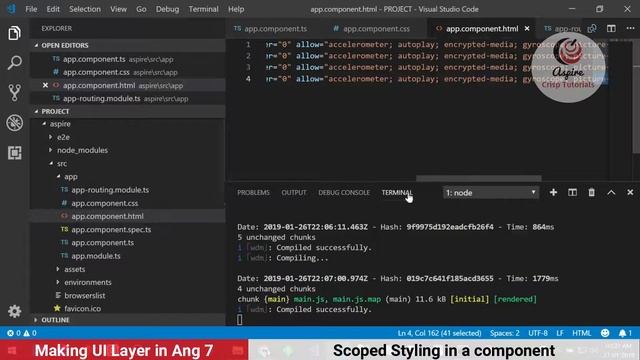Open the View menu
The width and height of the screenshot is (640, 360).
[x=118, y=9]
